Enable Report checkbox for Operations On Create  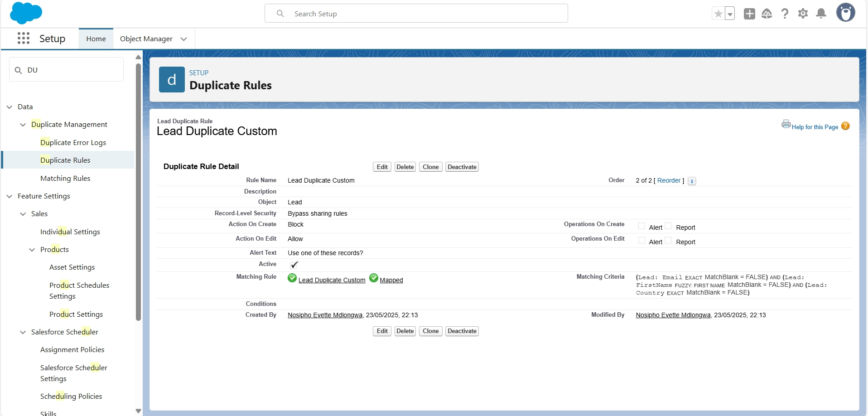(x=669, y=226)
